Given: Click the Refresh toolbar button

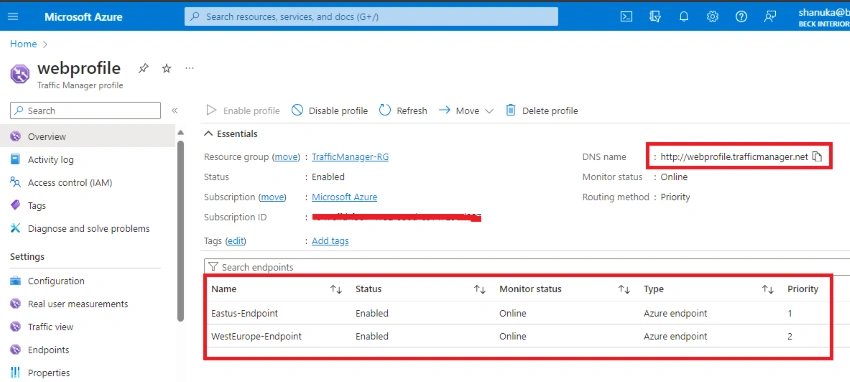Looking at the screenshot, I should 403,111.
